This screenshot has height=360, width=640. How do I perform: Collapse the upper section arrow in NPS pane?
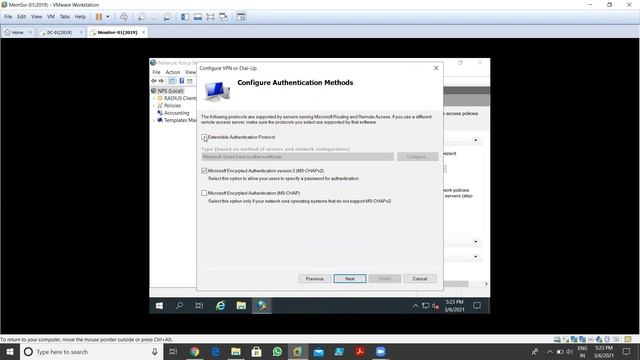tap(476, 140)
